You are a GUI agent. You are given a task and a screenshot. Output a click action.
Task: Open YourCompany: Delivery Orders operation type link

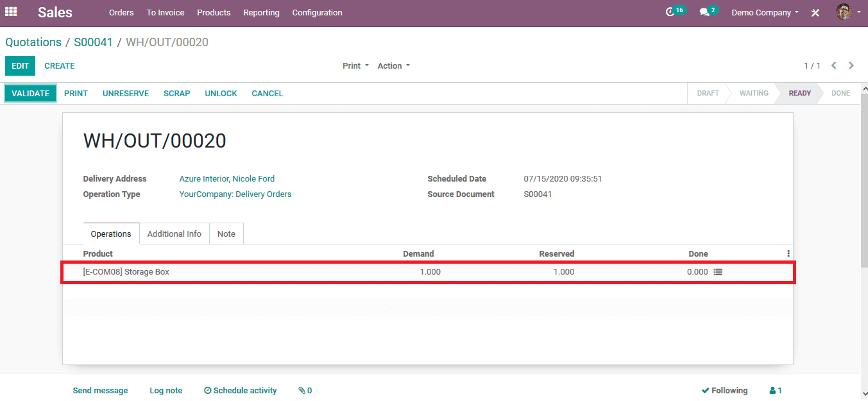click(235, 194)
